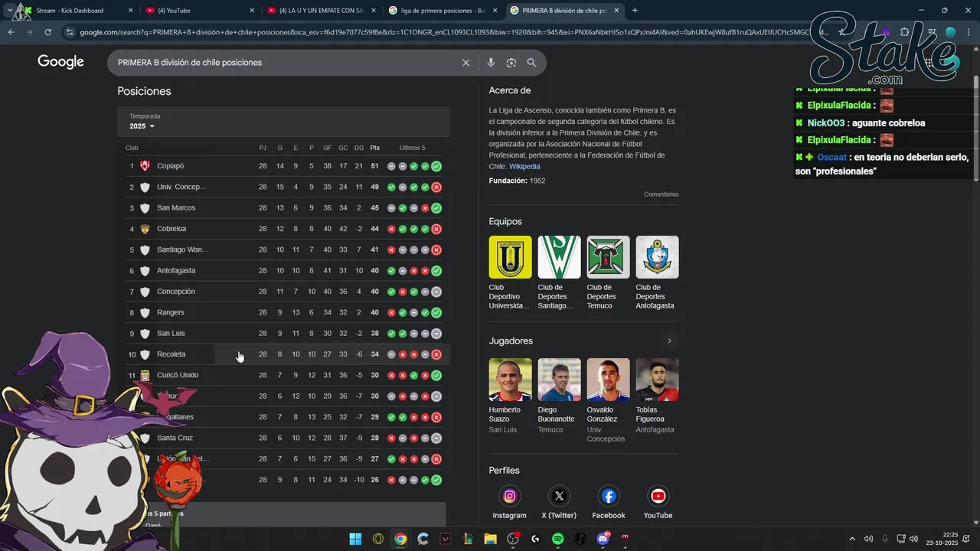Open Club de Deportes Temuco card

point(608,273)
